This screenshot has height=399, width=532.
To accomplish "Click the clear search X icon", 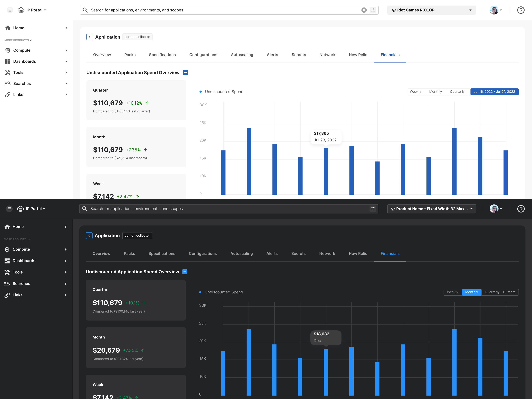I will [364, 10].
